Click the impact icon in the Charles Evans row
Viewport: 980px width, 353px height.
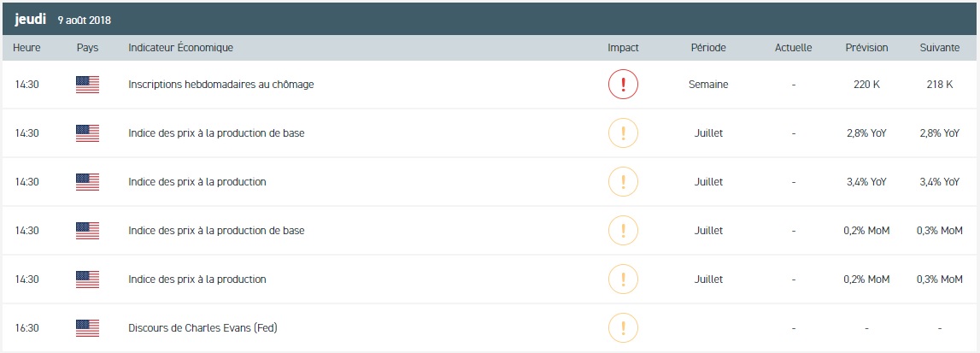click(623, 327)
